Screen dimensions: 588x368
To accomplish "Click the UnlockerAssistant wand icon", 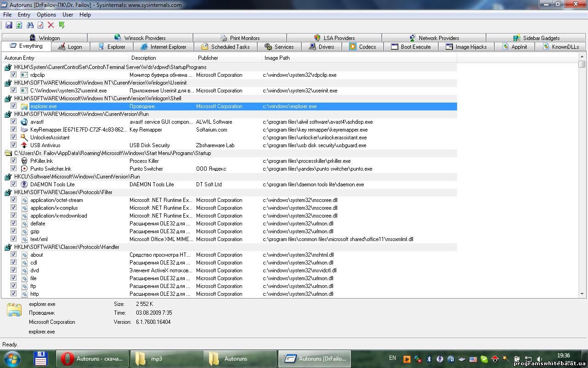I will point(24,138).
